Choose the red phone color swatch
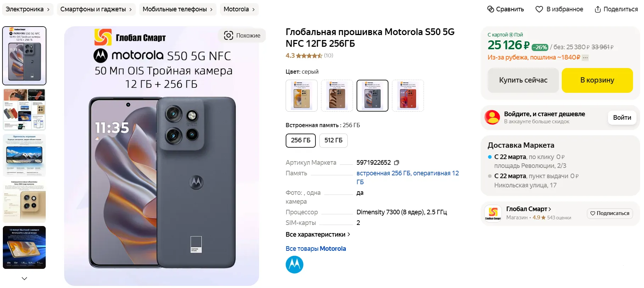644x288 pixels. click(x=408, y=96)
